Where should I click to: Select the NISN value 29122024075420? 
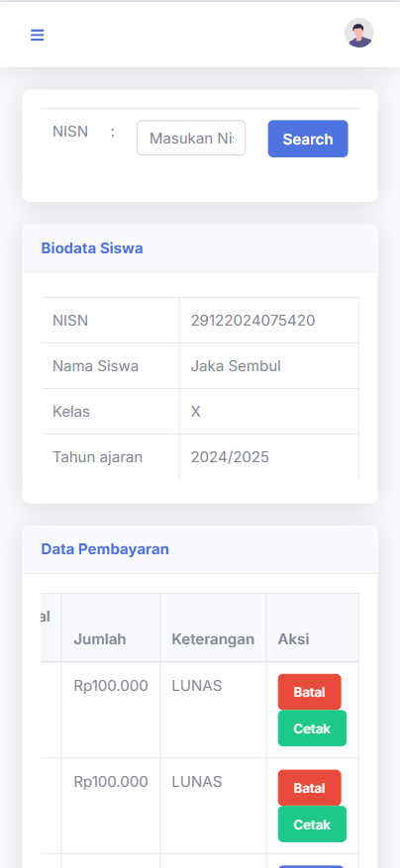[x=253, y=321]
